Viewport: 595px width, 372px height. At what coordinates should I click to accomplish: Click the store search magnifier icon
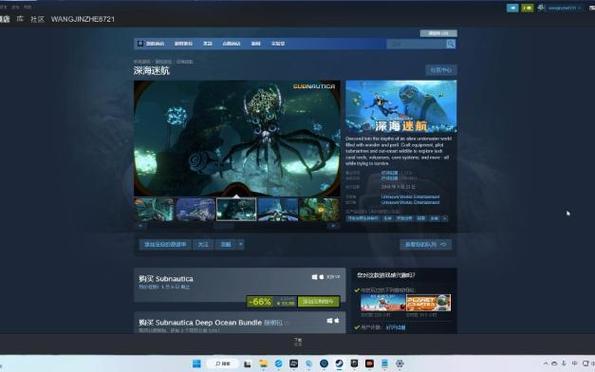[x=450, y=44]
